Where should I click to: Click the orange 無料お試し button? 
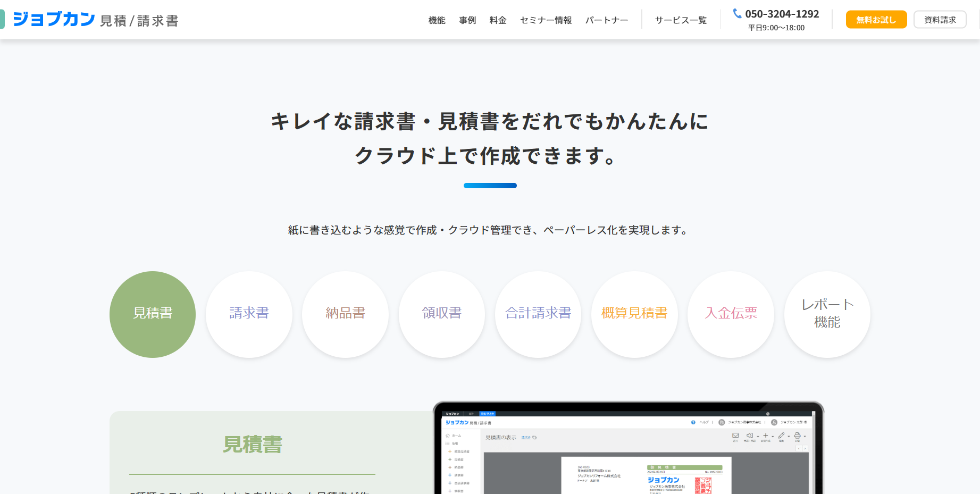(x=876, y=20)
